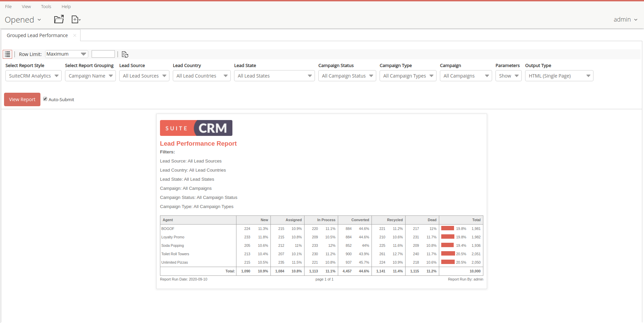The width and height of the screenshot is (644, 323).
Task: Expand the Lead Country dropdown
Action: [201, 76]
